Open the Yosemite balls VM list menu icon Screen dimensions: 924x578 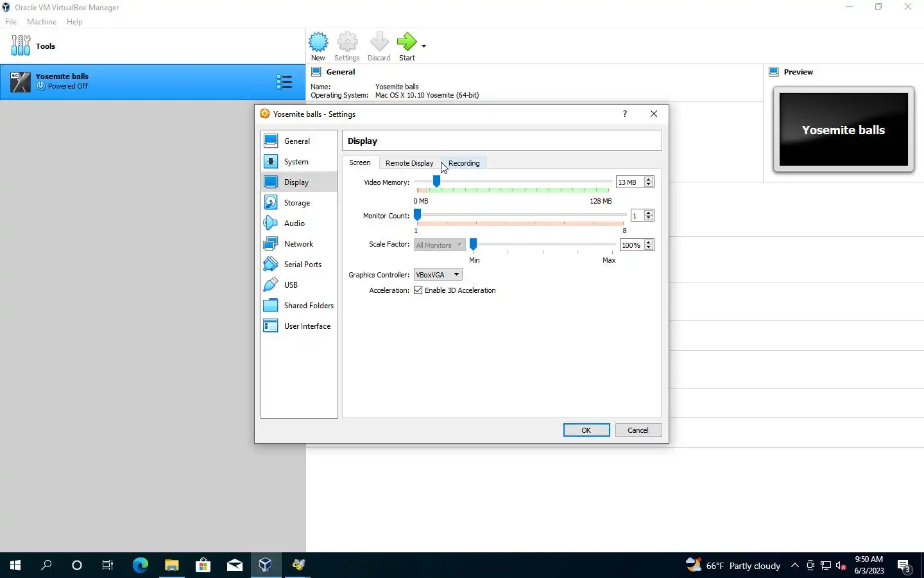pyautogui.click(x=284, y=82)
